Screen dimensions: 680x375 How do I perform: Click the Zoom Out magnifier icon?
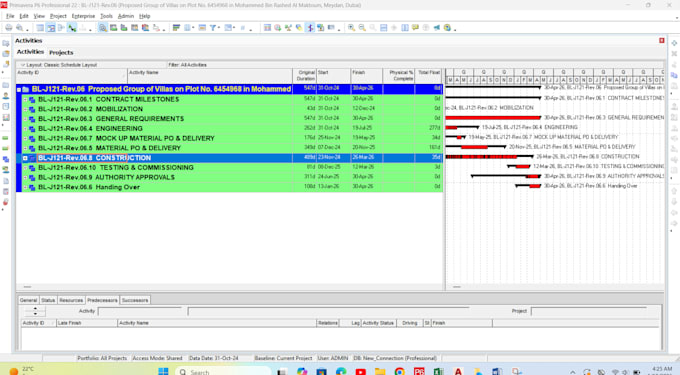[x=362, y=28]
